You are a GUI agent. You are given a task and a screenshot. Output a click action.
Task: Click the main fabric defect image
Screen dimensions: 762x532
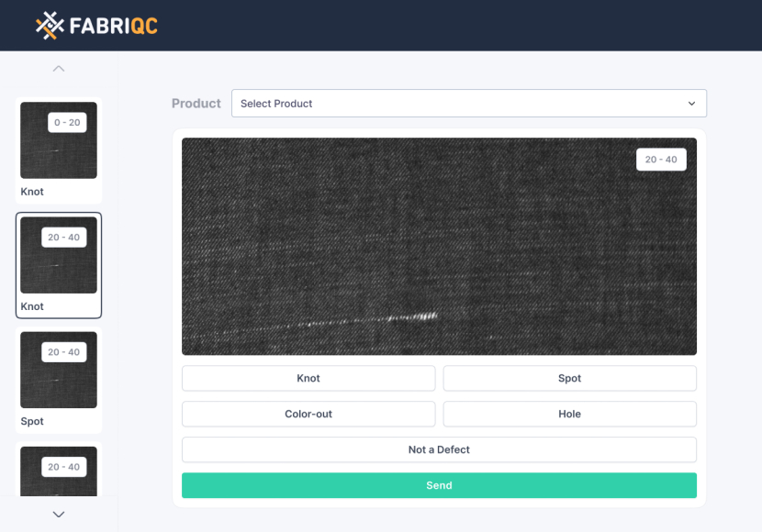(439, 247)
